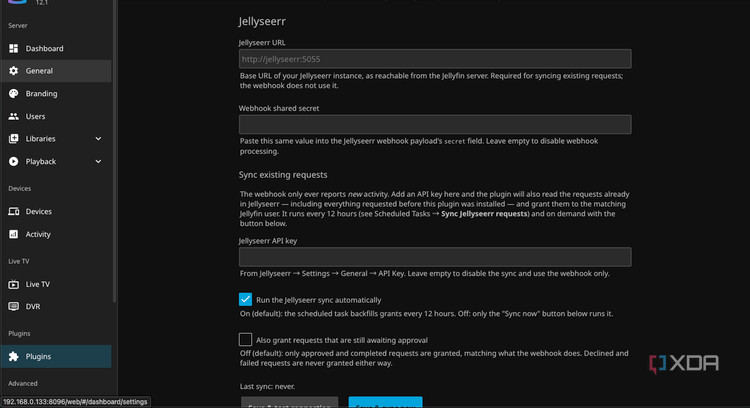Expand the Playback submenu chevron
Image resolution: width=750 pixels, height=408 pixels.
point(98,162)
